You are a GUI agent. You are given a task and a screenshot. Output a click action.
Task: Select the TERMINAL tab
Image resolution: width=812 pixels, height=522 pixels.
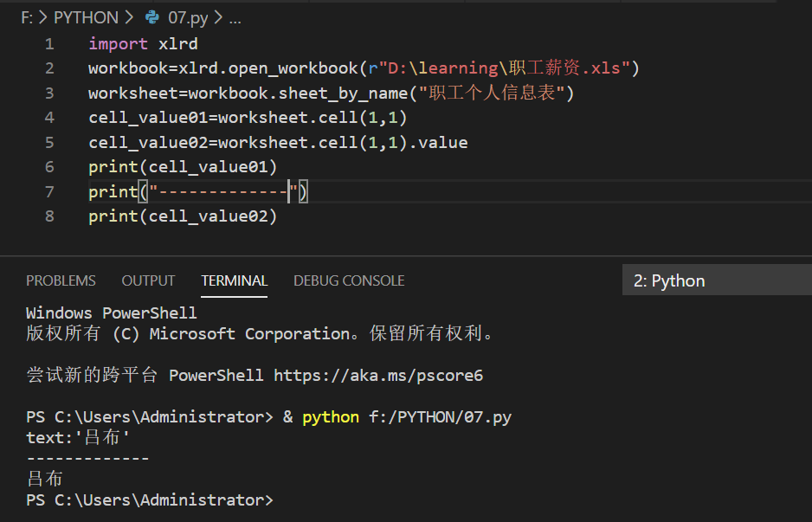(x=234, y=280)
